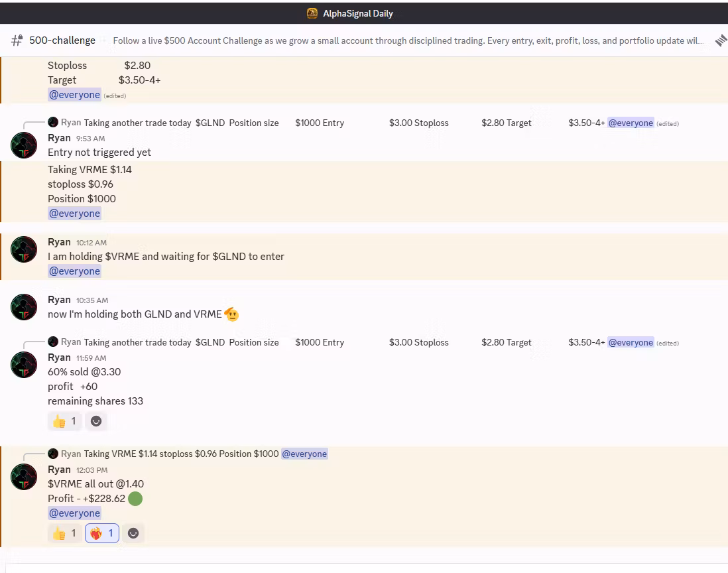This screenshot has width=728, height=573.
Task: Click @everyone below Position $1000
Action: [x=75, y=214]
